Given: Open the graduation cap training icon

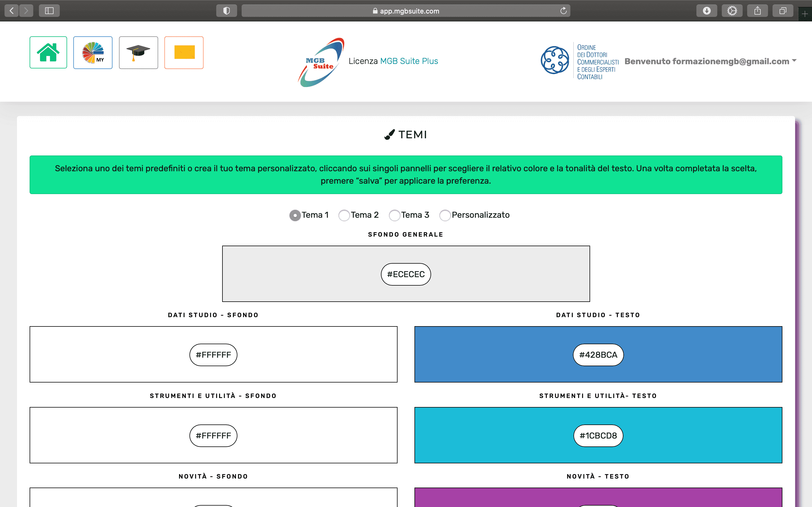Looking at the screenshot, I should [x=138, y=53].
